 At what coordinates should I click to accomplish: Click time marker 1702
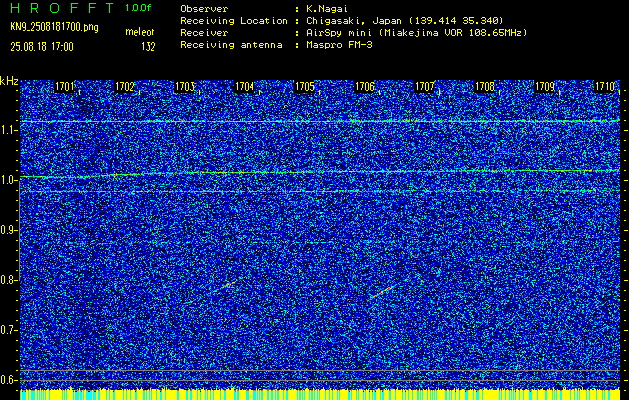(124, 86)
